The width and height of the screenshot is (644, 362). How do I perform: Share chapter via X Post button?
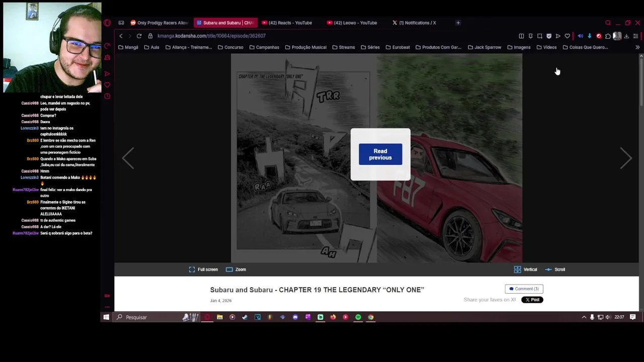pos(532,300)
